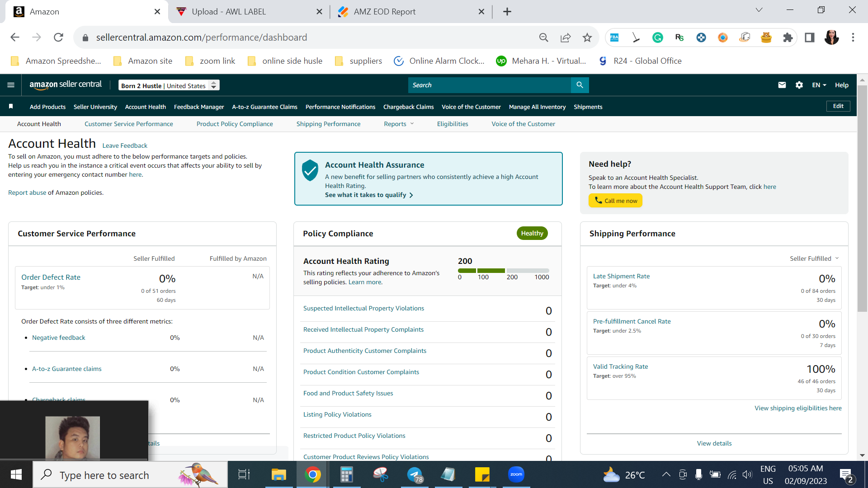
Task: Open Sticky Notes from the taskbar
Action: click(x=482, y=474)
